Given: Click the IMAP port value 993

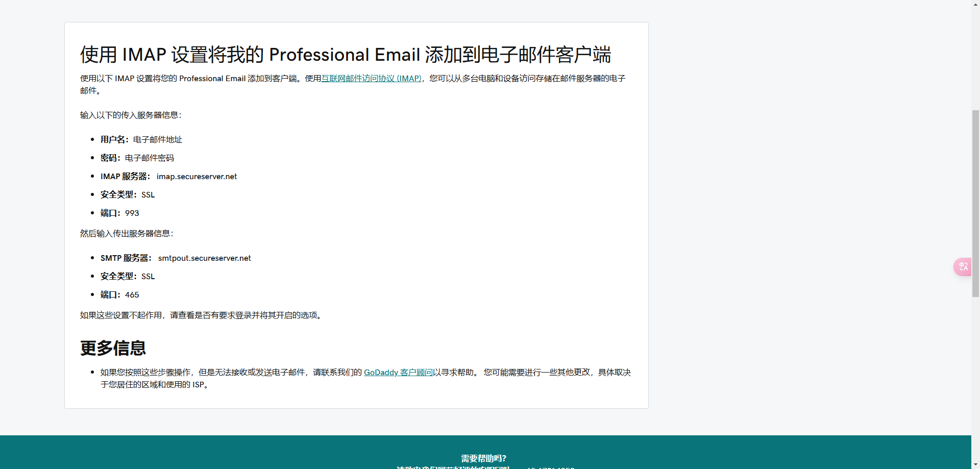Looking at the screenshot, I should pos(132,213).
